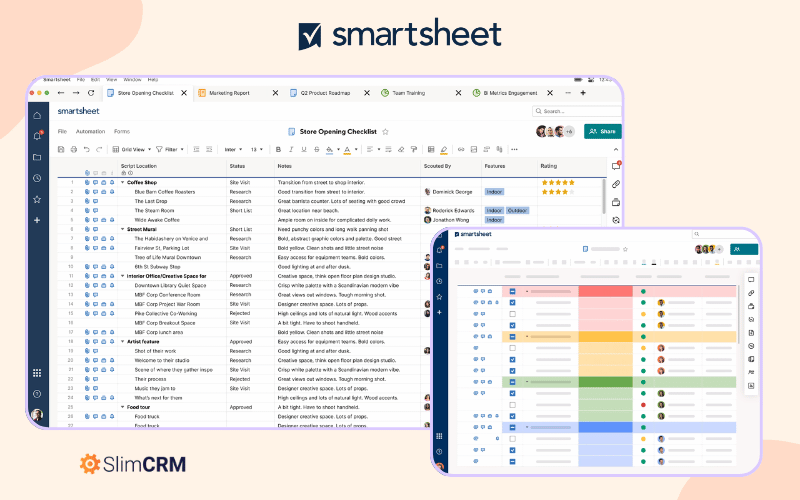Open the text color picker in toolbar
The height and width of the screenshot is (500, 800).
point(349,149)
